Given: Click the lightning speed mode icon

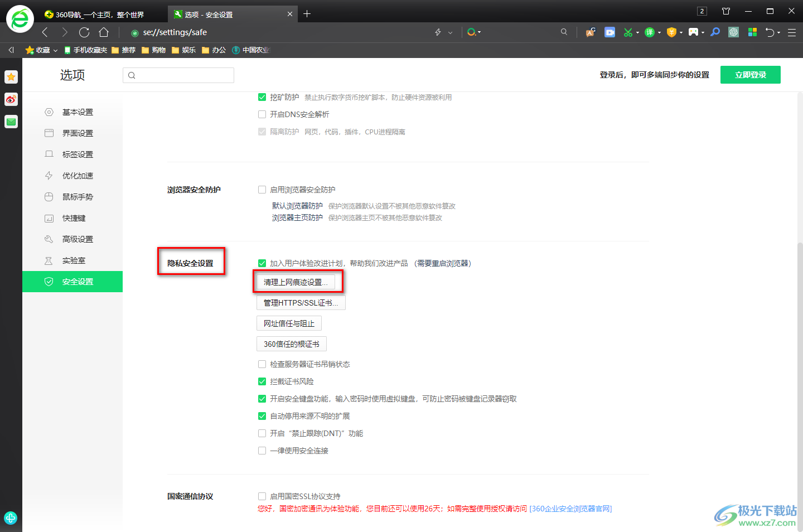Looking at the screenshot, I should [x=438, y=32].
